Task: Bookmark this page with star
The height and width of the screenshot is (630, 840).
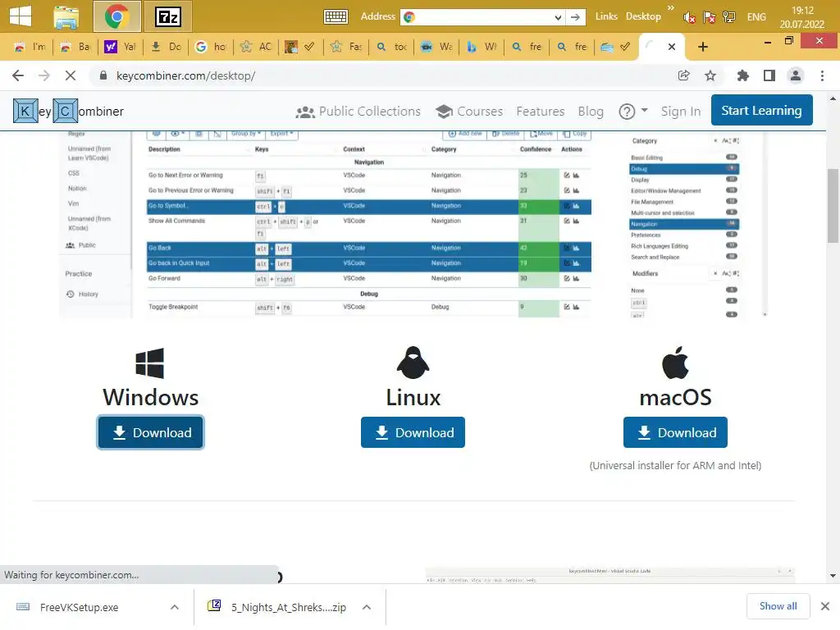Action: point(710,75)
